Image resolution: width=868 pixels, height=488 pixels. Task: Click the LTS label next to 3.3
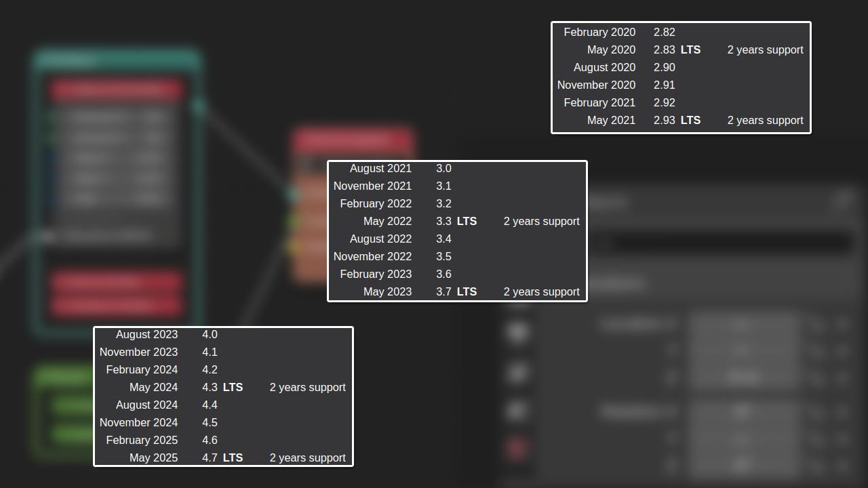467,221
